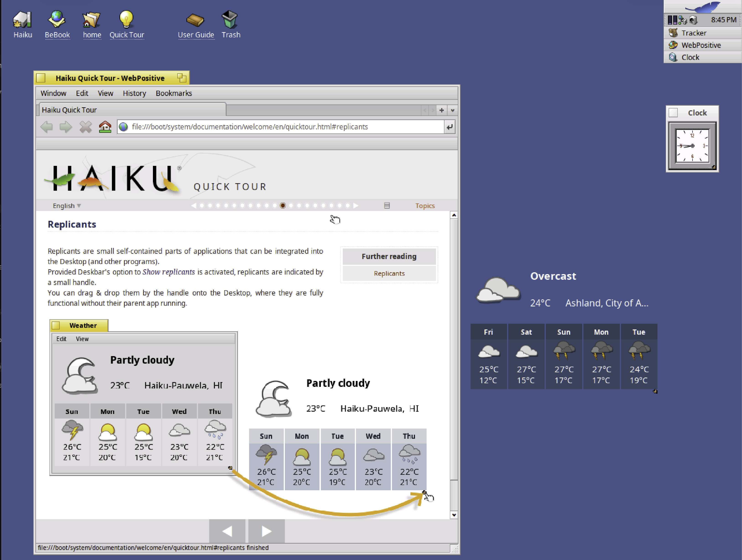Open the Deskbar blue feather leaf menu

[x=703, y=7]
